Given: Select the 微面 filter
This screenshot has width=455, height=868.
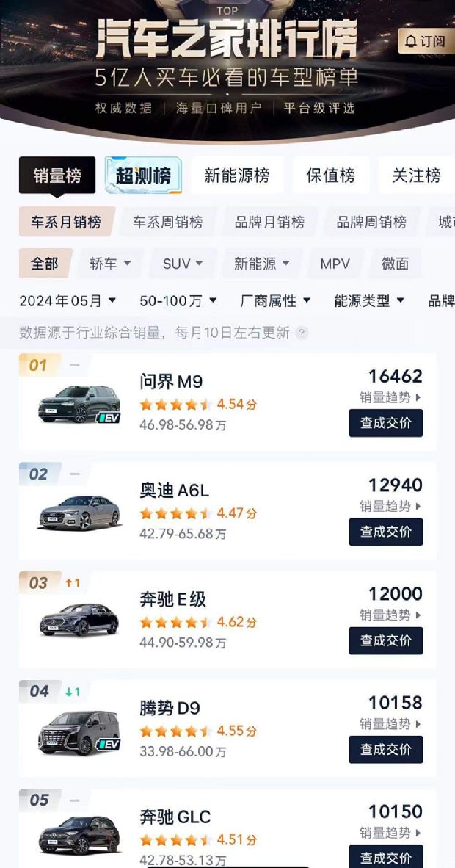Looking at the screenshot, I should 394,264.
